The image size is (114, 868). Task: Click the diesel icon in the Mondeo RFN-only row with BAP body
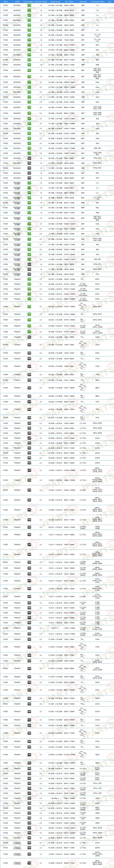pos(29,173)
